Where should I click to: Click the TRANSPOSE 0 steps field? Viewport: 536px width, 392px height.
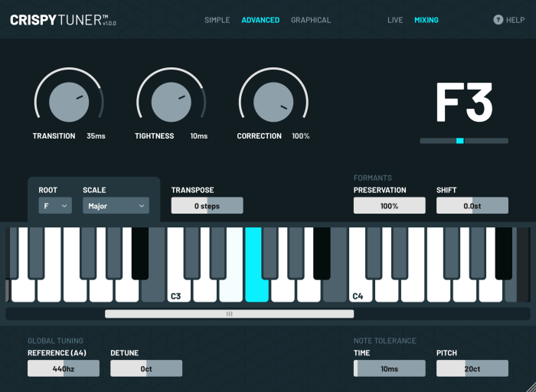(208, 205)
